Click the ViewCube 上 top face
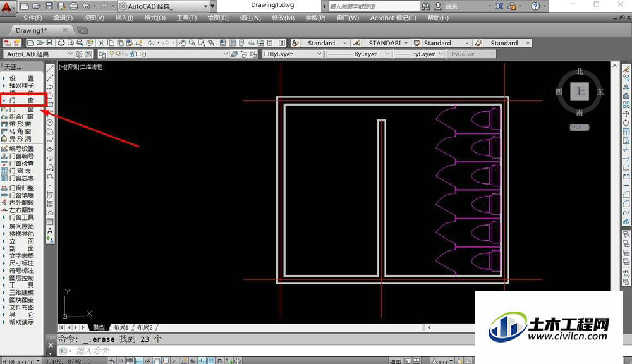Screen dimensions: 632x364 (579, 92)
